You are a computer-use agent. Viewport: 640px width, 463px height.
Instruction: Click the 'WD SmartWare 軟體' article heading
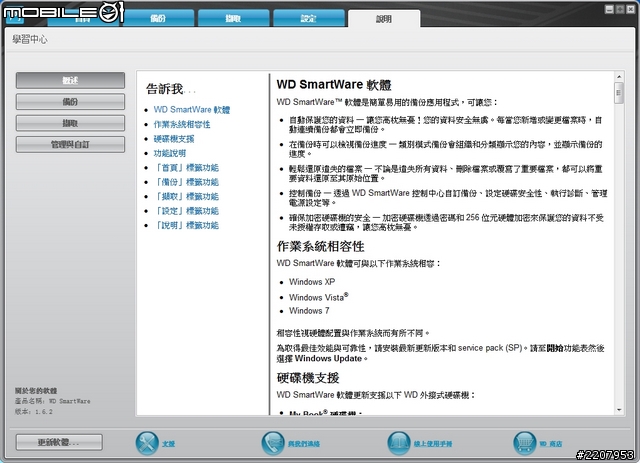tap(334, 85)
